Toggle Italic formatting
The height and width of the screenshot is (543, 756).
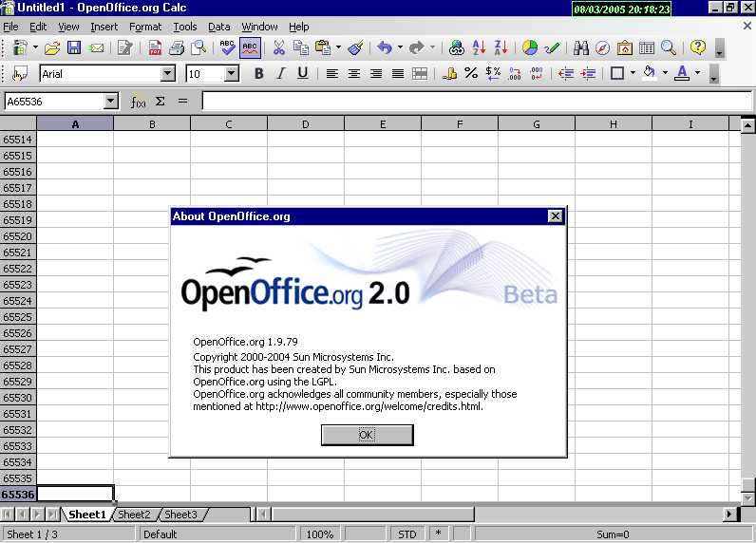point(280,73)
